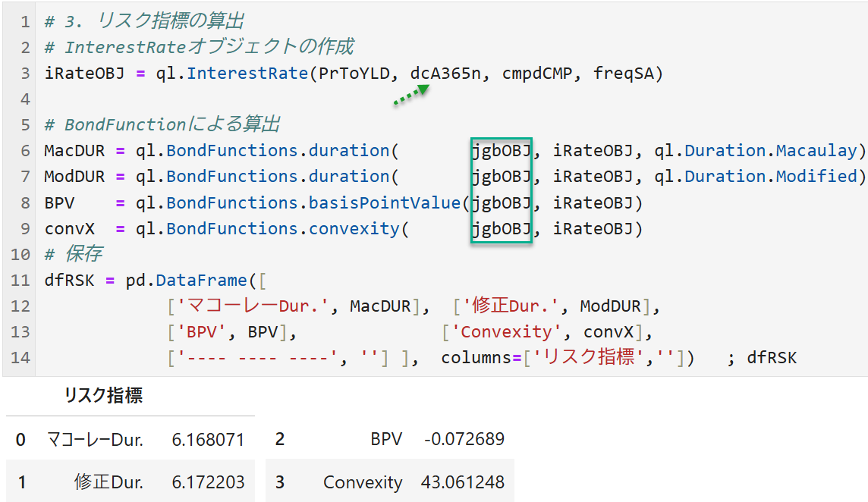868x502 pixels.
Task: Click the output header 'リスク指標'
Action: click(103, 396)
